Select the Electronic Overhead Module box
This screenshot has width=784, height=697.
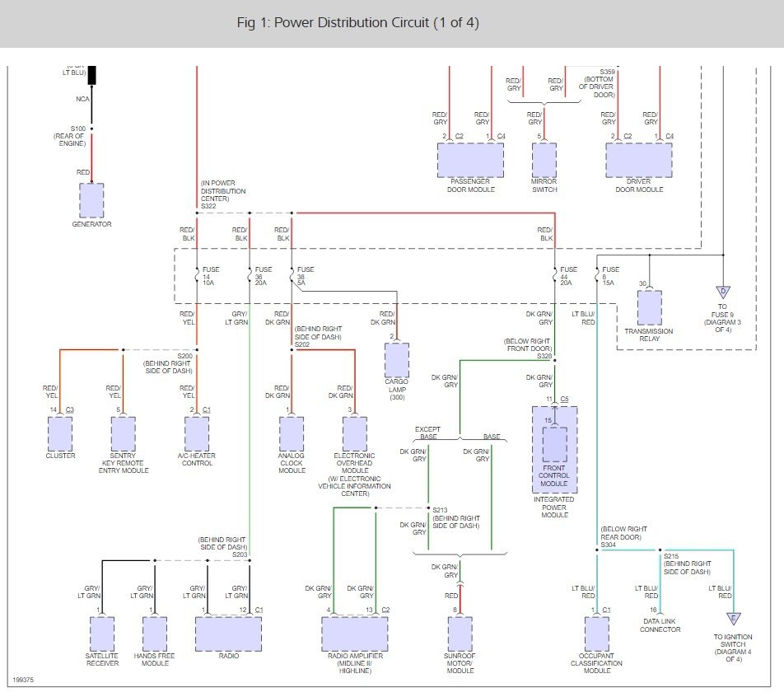pos(355,434)
